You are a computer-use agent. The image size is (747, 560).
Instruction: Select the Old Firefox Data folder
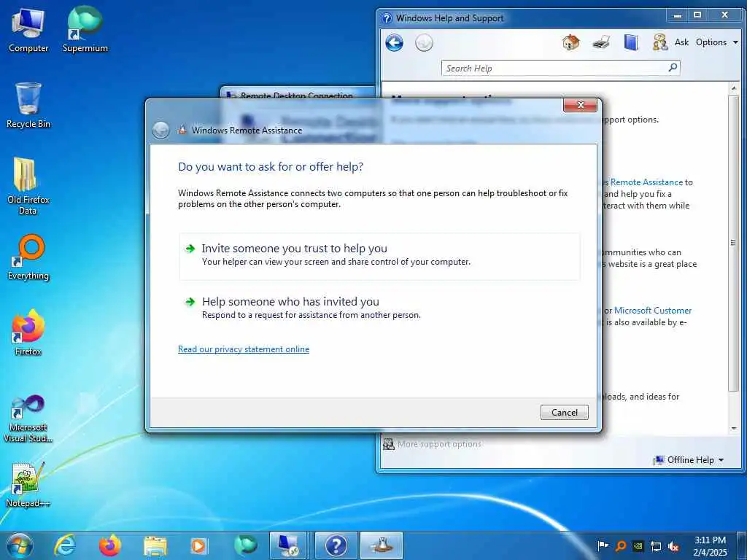28,186
